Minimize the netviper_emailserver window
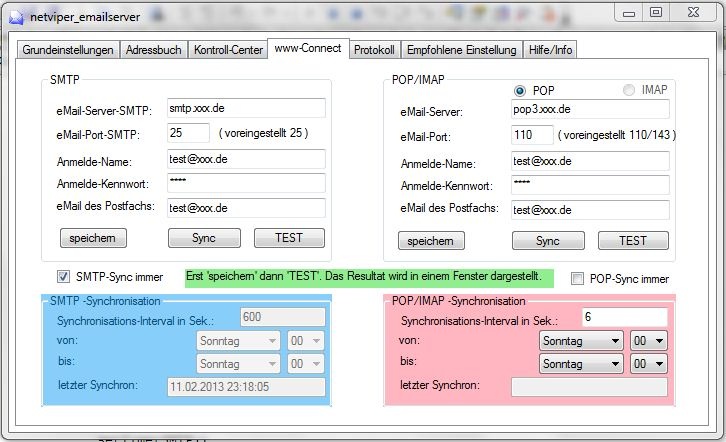Viewport: 726px width, 442px height. coord(628,13)
